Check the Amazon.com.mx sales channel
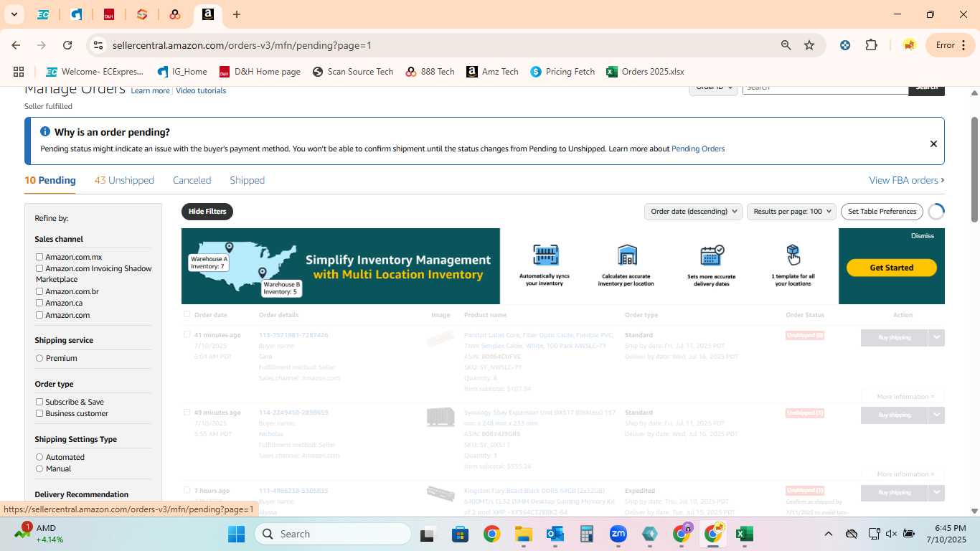This screenshot has height=551, width=980. (39, 257)
